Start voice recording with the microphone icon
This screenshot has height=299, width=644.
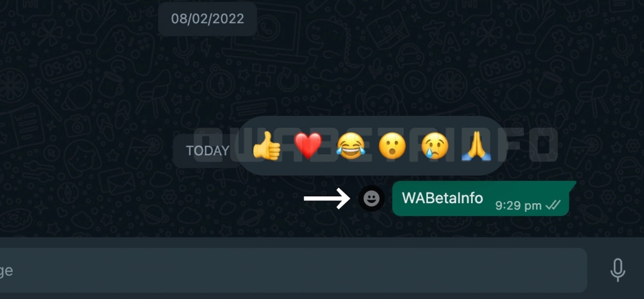pyautogui.click(x=618, y=270)
